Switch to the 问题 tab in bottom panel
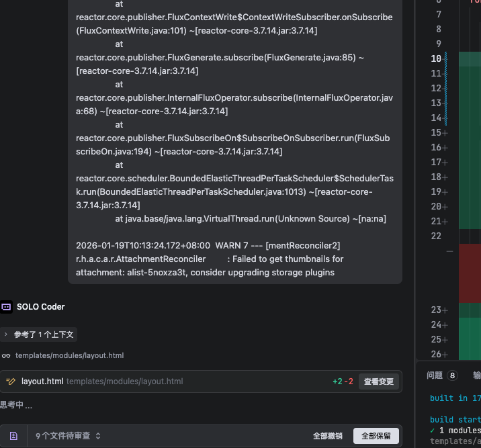The height and width of the screenshot is (448, 481). (435, 376)
